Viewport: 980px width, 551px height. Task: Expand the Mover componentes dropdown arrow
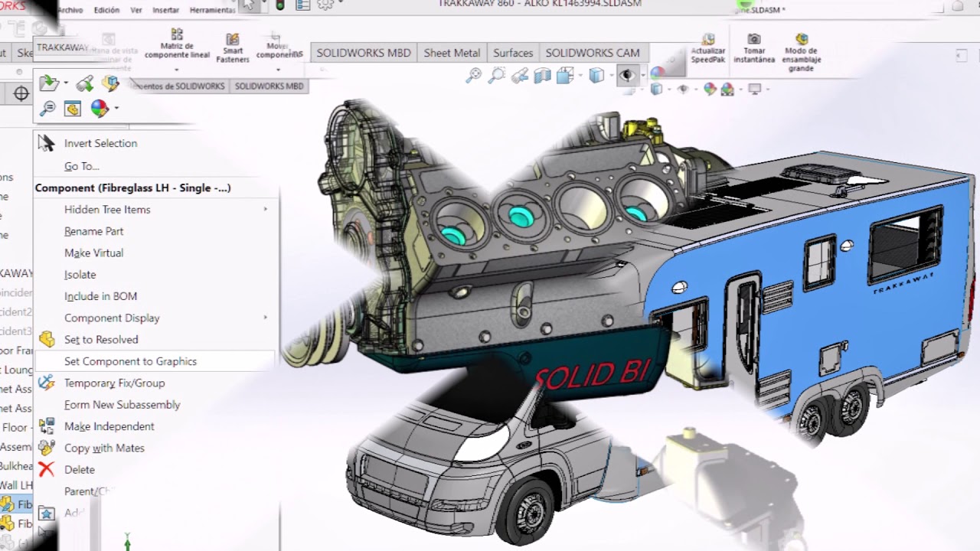[x=278, y=70]
